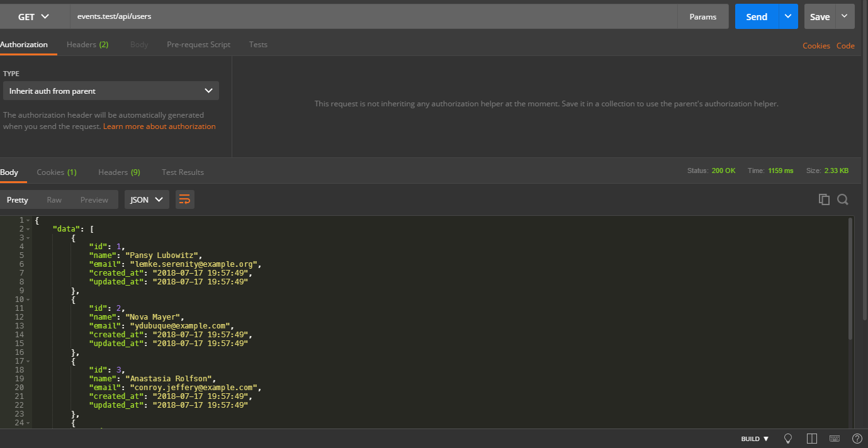Select the Preview response view
Screen dimensions: 868x448
(x=94, y=199)
